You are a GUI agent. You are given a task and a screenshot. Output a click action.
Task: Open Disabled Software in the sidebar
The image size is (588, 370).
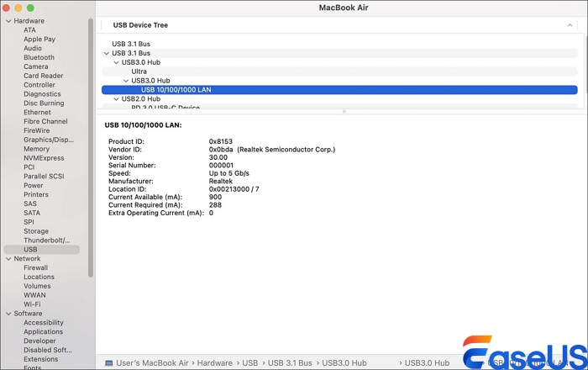pos(48,350)
